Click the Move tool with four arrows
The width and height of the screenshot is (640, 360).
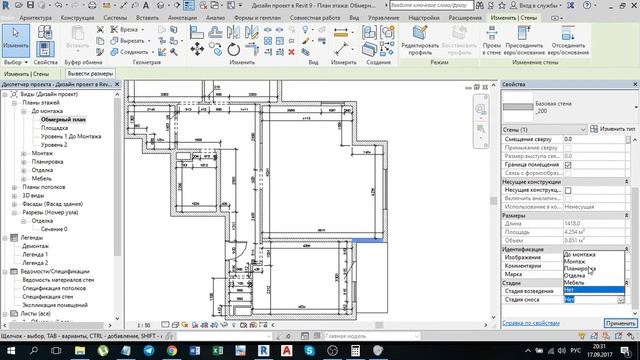(197, 49)
